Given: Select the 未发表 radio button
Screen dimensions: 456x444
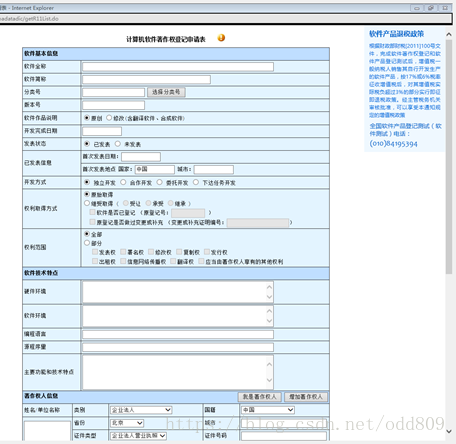Looking at the screenshot, I should pos(118,144).
